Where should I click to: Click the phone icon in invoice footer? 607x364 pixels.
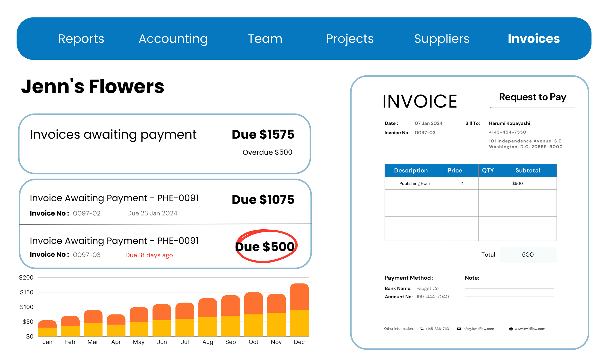[x=422, y=329]
